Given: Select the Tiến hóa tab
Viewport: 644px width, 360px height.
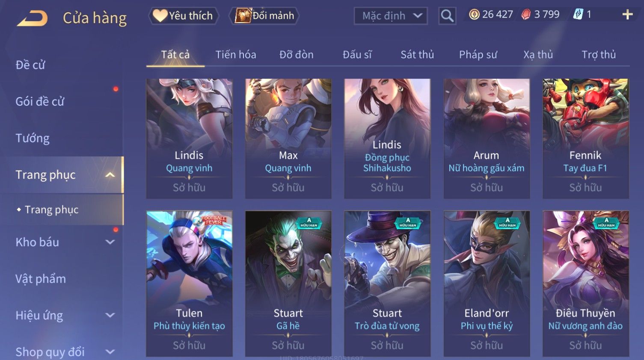Looking at the screenshot, I should point(236,55).
